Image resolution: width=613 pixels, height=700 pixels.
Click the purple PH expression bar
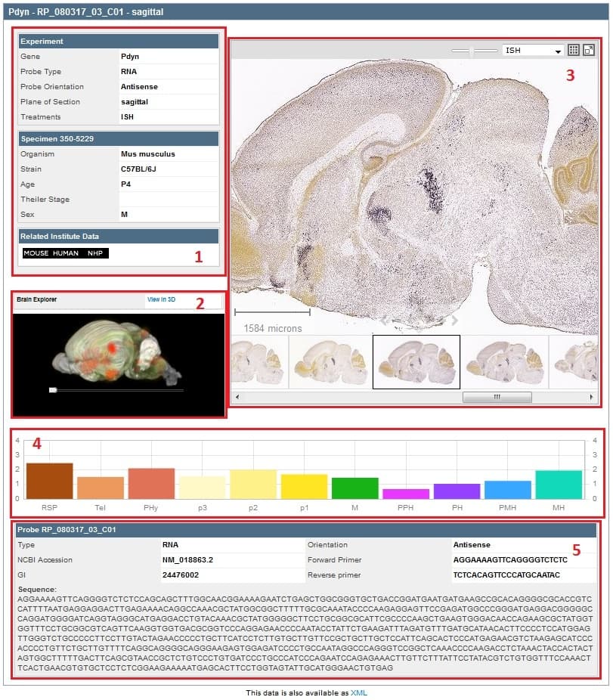457,491
